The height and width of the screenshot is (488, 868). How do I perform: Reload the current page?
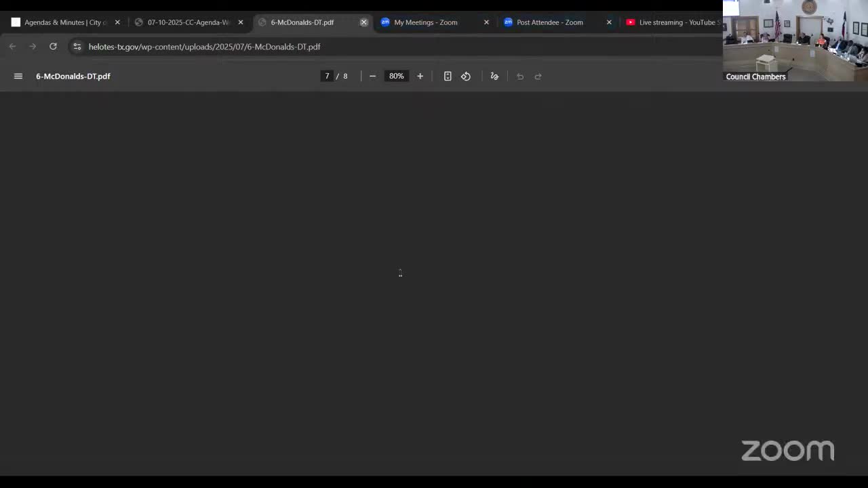pyautogui.click(x=53, y=47)
